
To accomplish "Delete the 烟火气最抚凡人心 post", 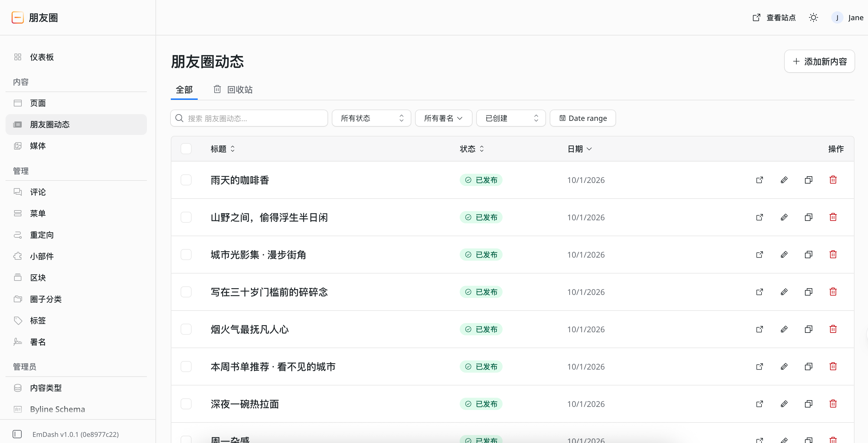I will pyautogui.click(x=833, y=329).
